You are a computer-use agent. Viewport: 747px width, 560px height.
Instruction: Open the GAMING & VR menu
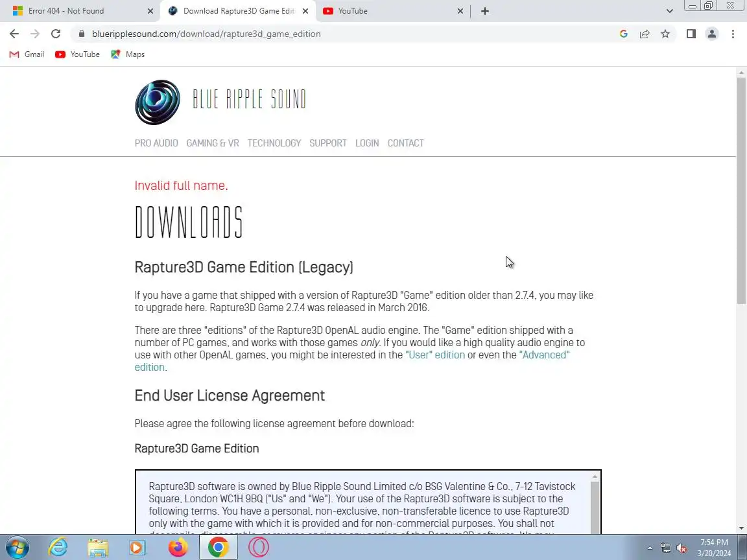(x=213, y=143)
